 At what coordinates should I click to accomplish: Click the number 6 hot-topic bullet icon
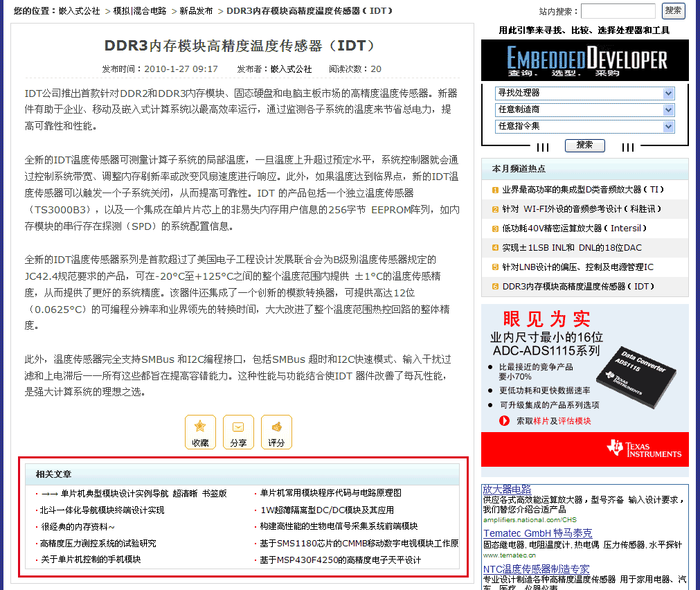pos(495,287)
